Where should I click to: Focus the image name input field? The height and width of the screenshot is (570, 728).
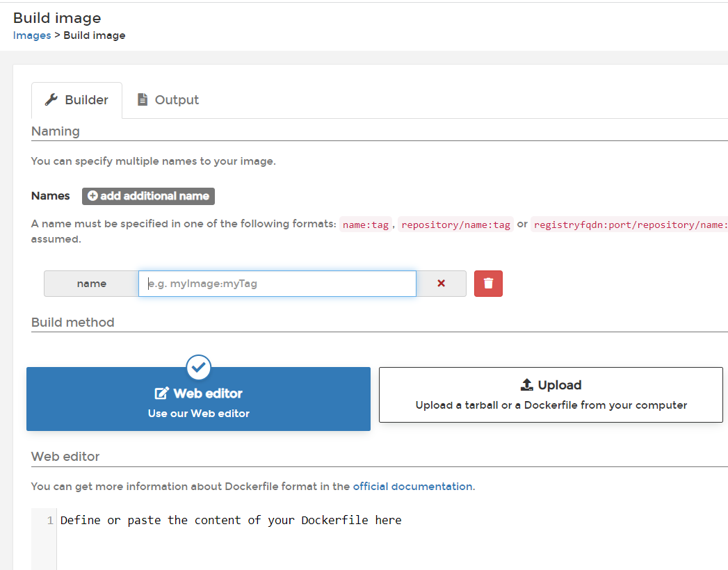[x=277, y=284]
